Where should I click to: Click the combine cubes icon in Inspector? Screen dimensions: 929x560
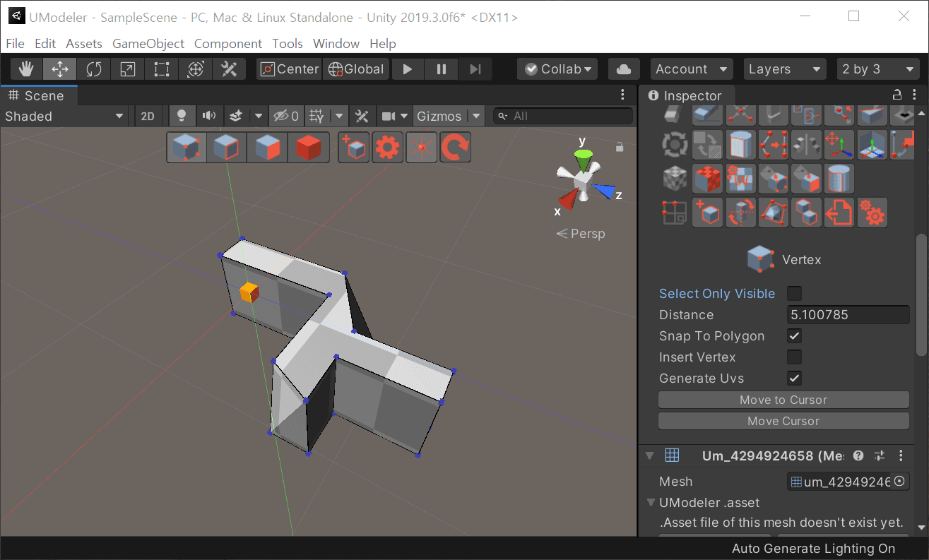click(x=807, y=213)
